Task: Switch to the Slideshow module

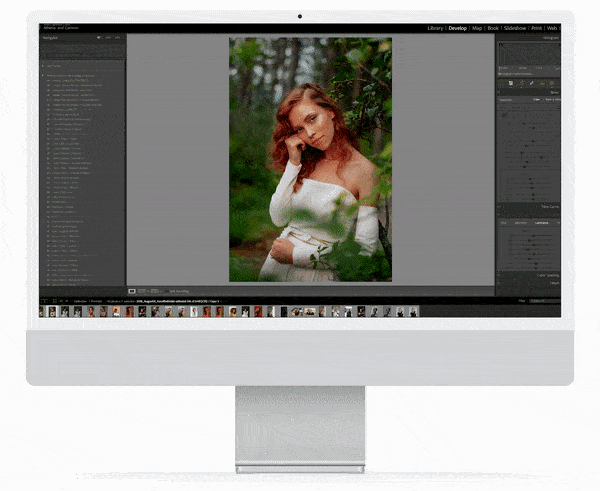Action: pyautogui.click(x=515, y=28)
